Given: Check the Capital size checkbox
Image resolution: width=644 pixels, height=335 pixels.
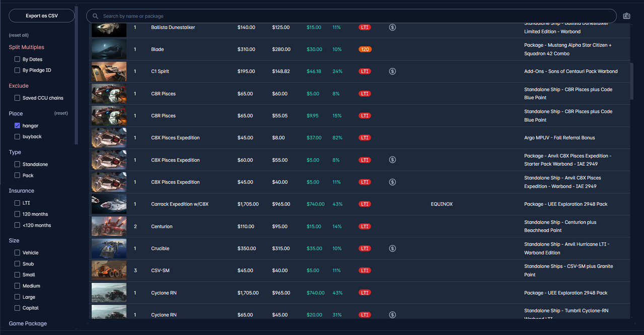Looking at the screenshot, I should (x=17, y=308).
